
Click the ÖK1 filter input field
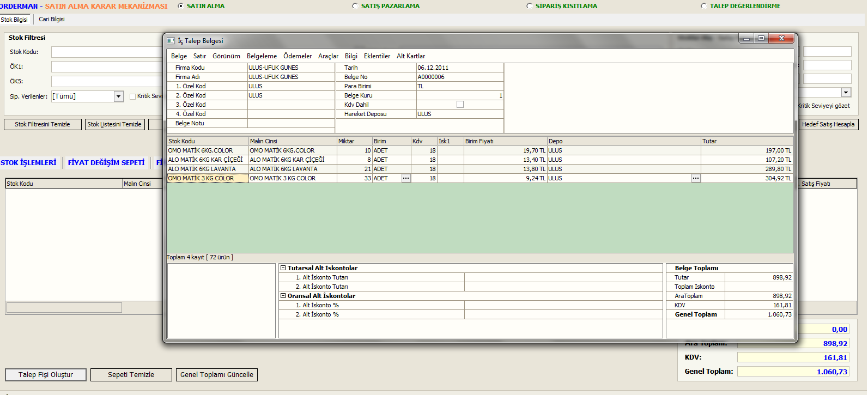(107, 67)
